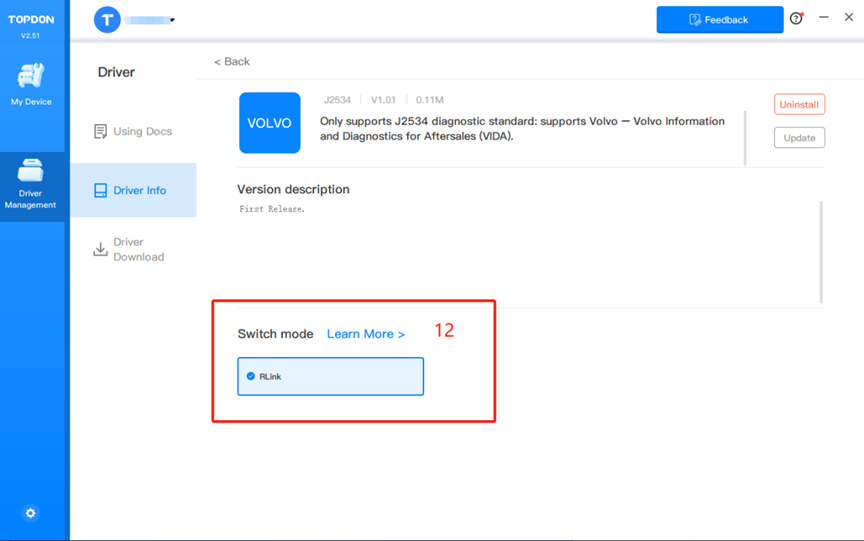Viewport: 864px width, 541px height.
Task: Select the RLink mode option
Action: click(331, 376)
